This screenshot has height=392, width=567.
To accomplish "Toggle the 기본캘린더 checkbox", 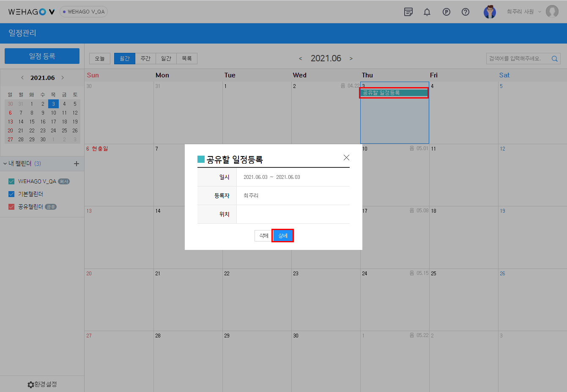I will click(x=11, y=194).
